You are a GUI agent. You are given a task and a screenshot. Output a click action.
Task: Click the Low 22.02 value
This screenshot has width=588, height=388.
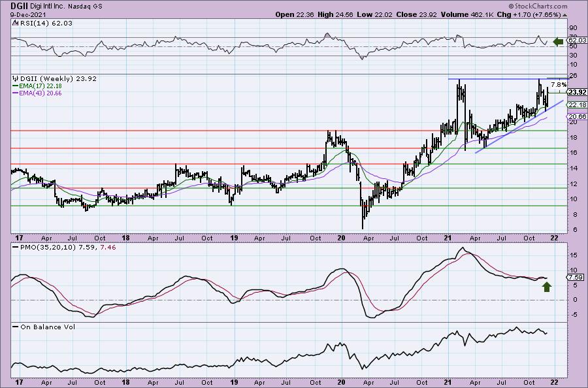[x=374, y=14]
